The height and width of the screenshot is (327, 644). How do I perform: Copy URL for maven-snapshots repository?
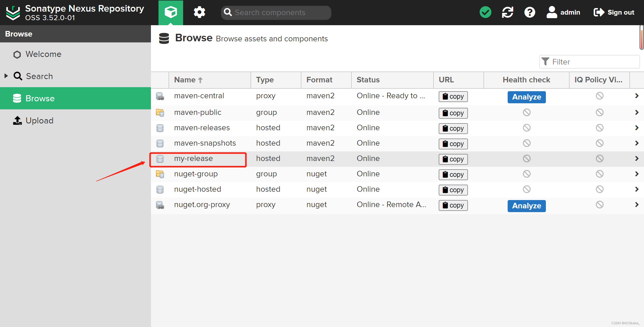[453, 144]
